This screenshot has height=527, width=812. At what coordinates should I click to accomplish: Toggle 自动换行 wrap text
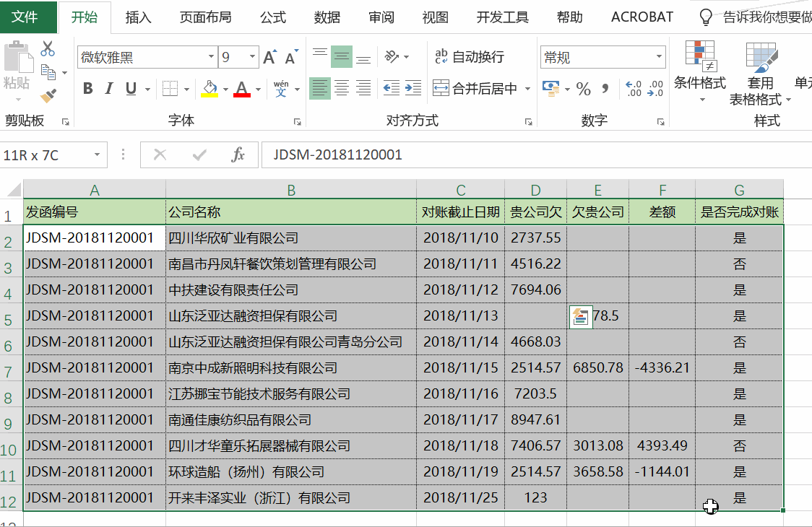[x=469, y=56]
